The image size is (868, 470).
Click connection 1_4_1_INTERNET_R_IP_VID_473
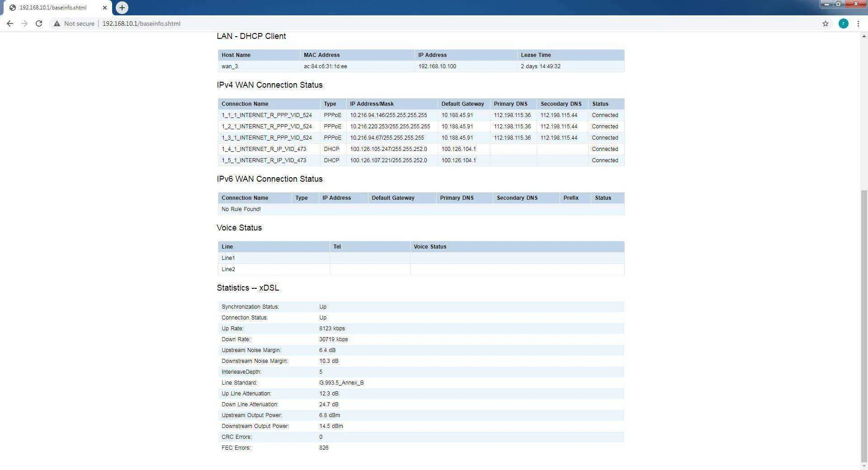[x=264, y=149]
